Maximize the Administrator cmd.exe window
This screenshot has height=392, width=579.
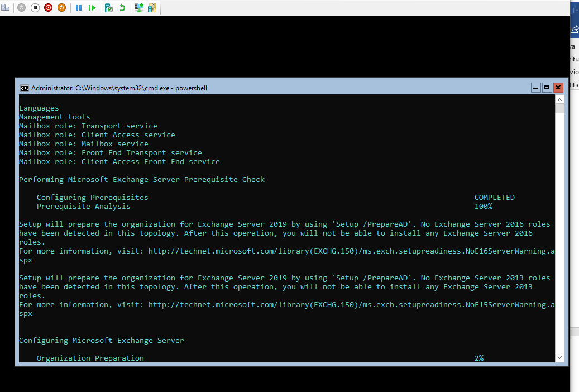[x=547, y=88]
